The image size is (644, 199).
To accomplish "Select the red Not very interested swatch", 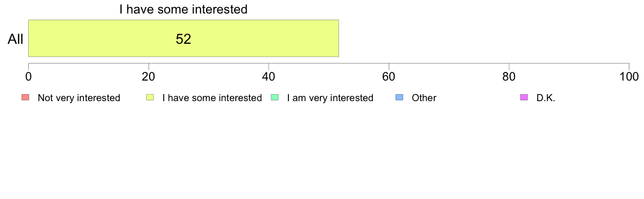I will click(x=25, y=97).
